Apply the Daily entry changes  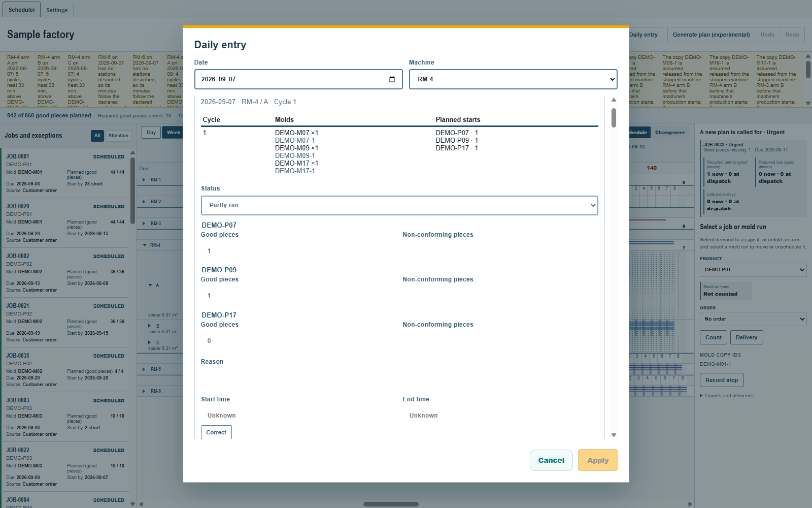click(598, 460)
